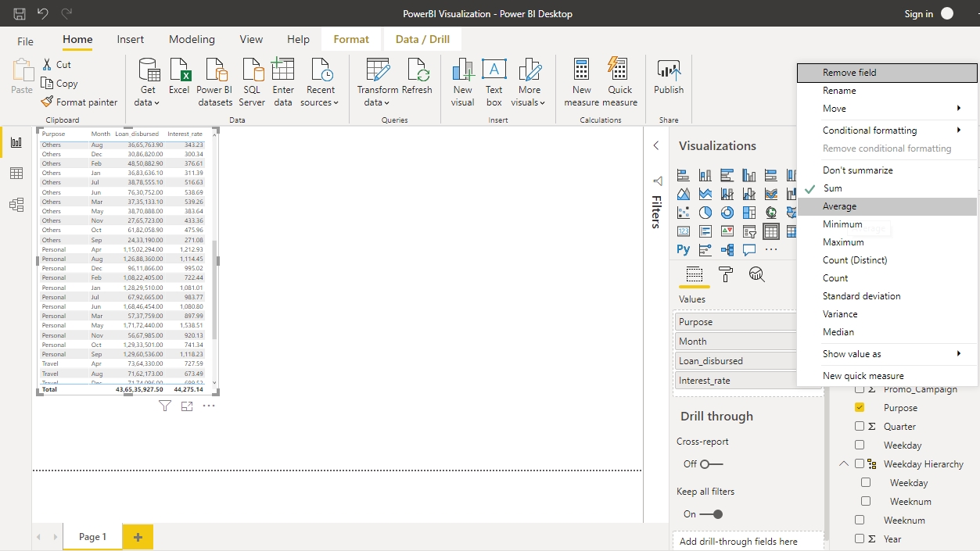This screenshot has width=980, height=551.
Task: Tick the Weeknum field checkbox
Action: coord(860,521)
